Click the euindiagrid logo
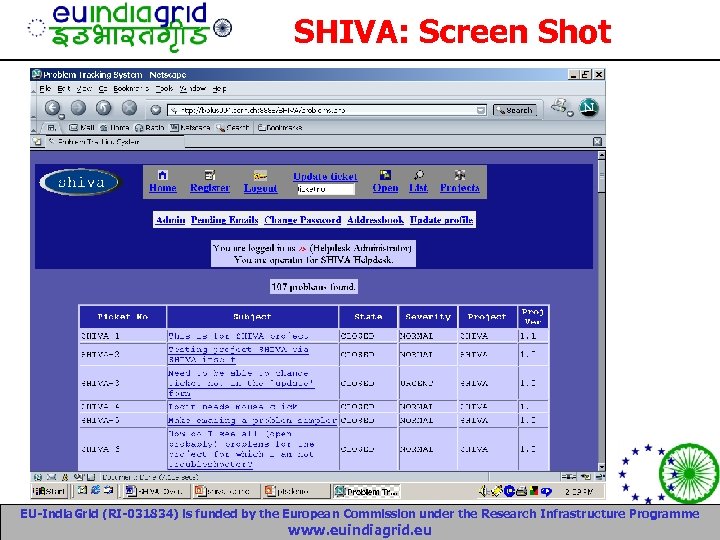This screenshot has height=540, width=720. click(129, 28)
